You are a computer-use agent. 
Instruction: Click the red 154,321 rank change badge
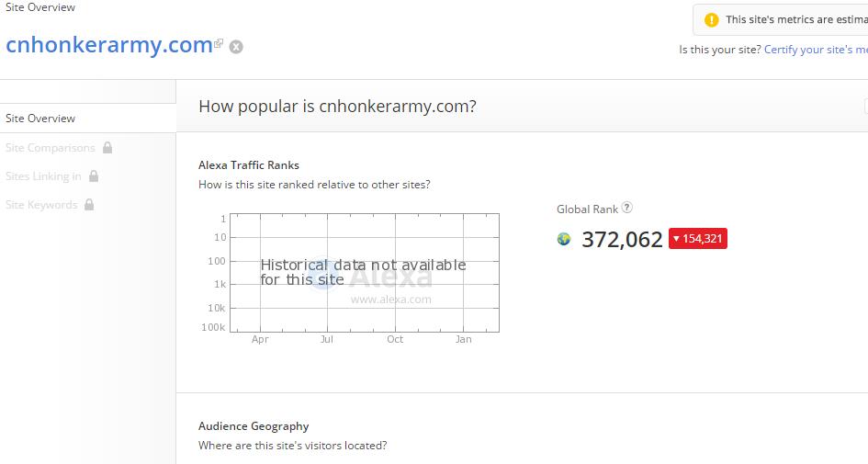(698, 239)
